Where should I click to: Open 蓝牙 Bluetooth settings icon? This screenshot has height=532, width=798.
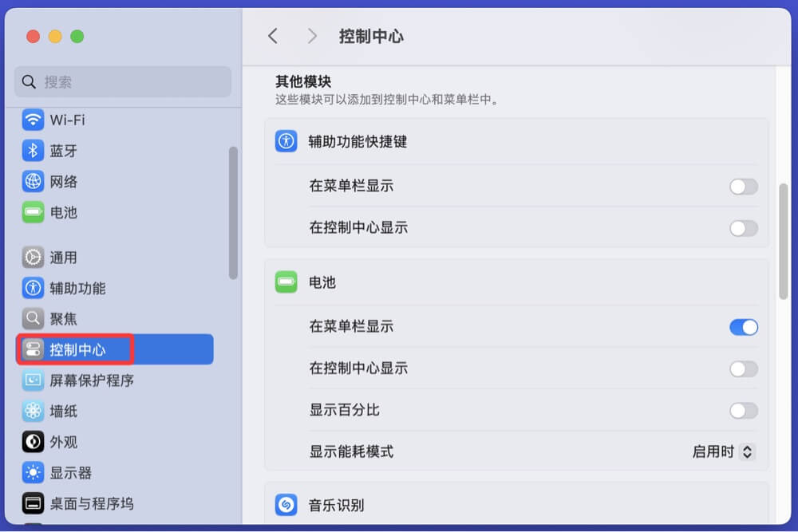click(33, 151)
